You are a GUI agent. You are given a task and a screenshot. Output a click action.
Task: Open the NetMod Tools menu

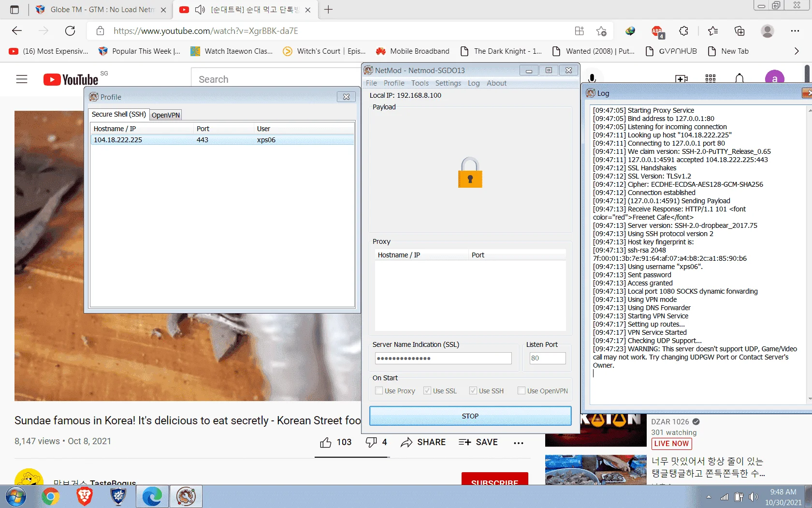(x=420, y=83)
